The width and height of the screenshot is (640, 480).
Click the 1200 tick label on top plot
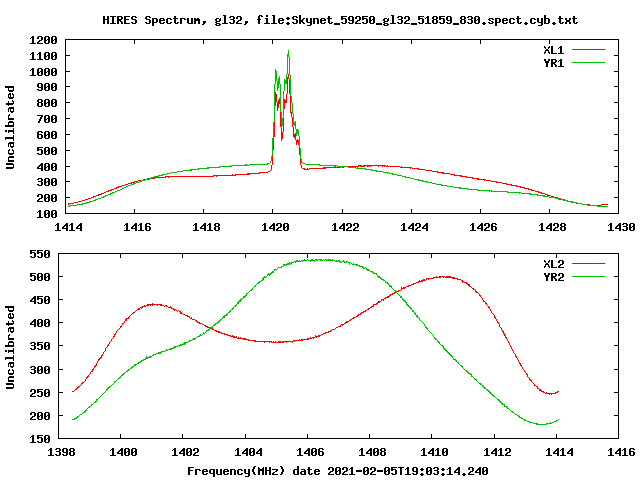[x=43, y=40]
